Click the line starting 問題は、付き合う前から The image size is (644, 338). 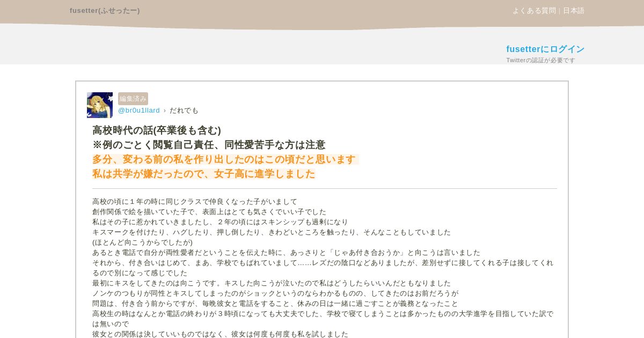[x=275, y=304]
